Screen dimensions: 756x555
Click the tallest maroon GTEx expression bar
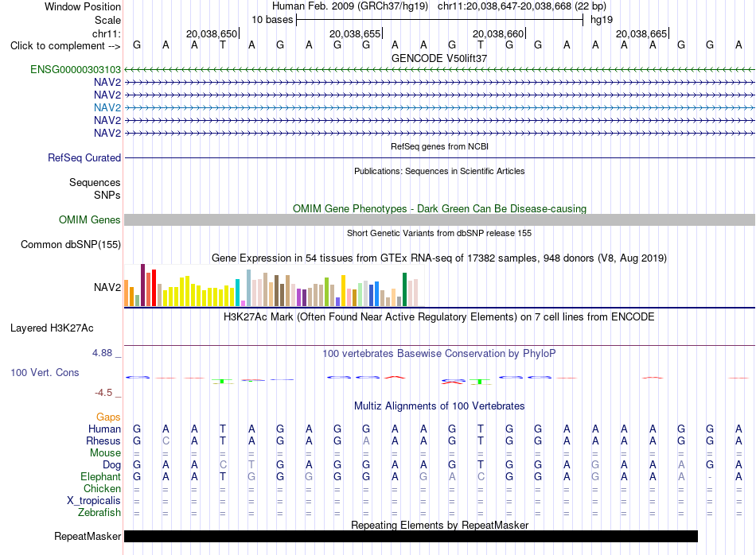pyautogui.click(x=142, y=285)
